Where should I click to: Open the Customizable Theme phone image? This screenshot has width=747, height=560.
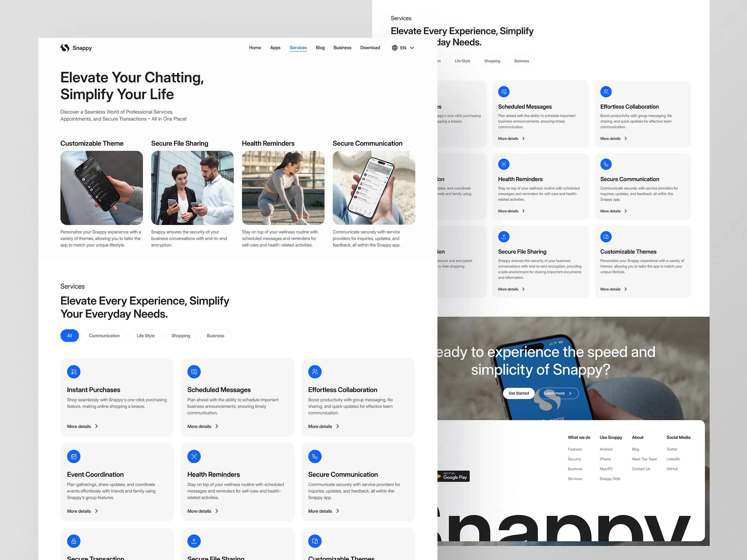tap(101, 188)
